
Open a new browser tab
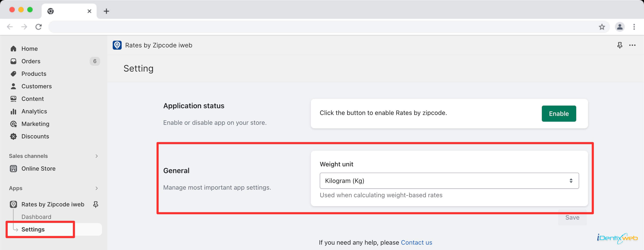pyautogui.click(x=106, y=11)
